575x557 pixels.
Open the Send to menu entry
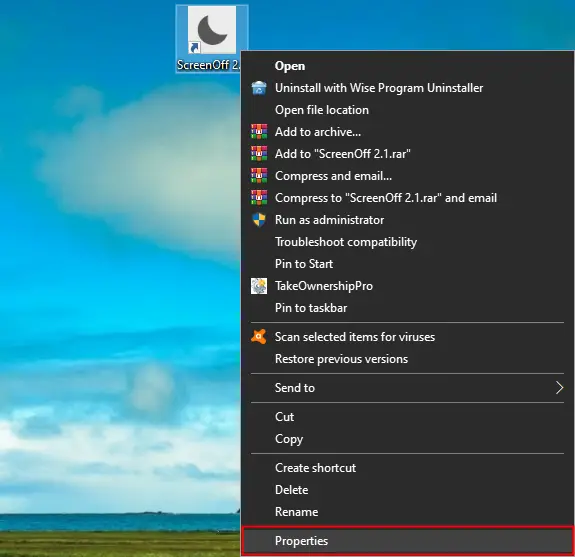coord(407,388)
